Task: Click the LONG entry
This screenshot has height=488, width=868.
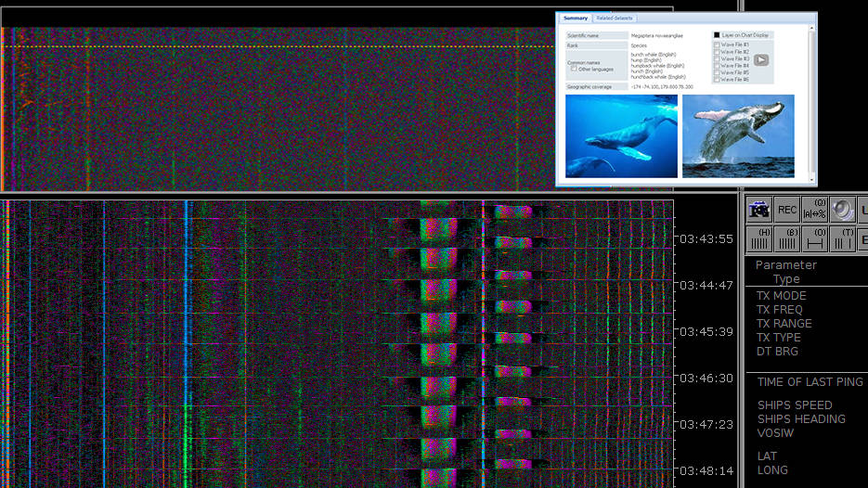Action: click(772, 470)
